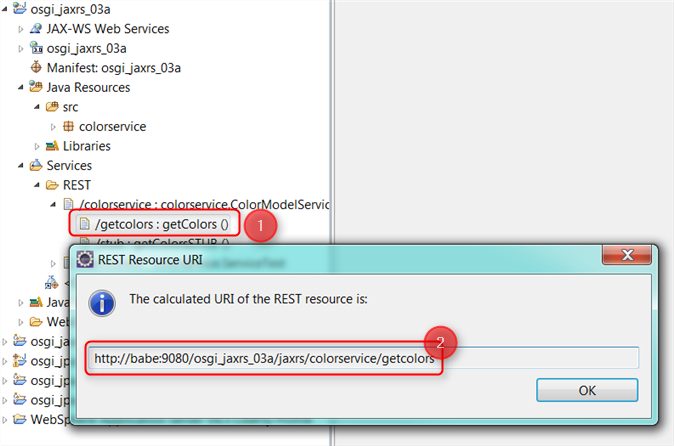The image size is (674, 446).
Task: Expand the JAX-WS Web Services node
Action: (21, 29)
